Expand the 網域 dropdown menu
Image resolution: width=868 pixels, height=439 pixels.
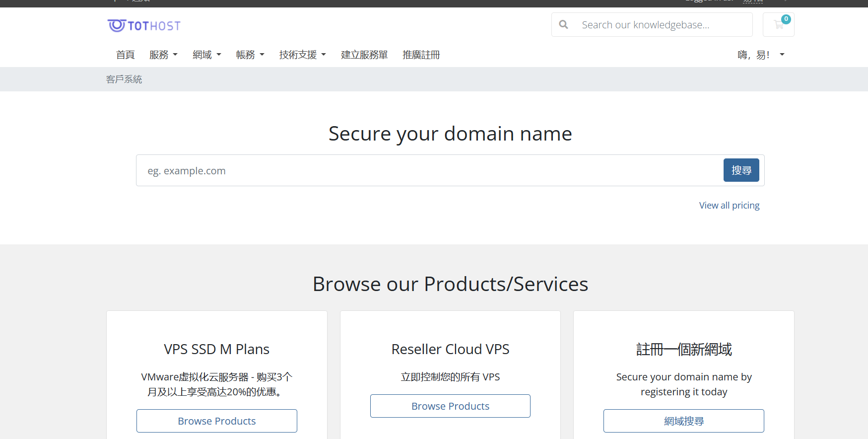pos(206,55)
